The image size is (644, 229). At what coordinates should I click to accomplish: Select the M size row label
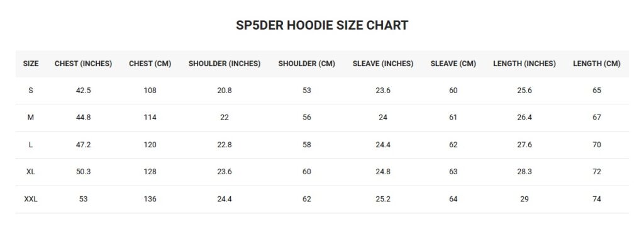(31, 118)
